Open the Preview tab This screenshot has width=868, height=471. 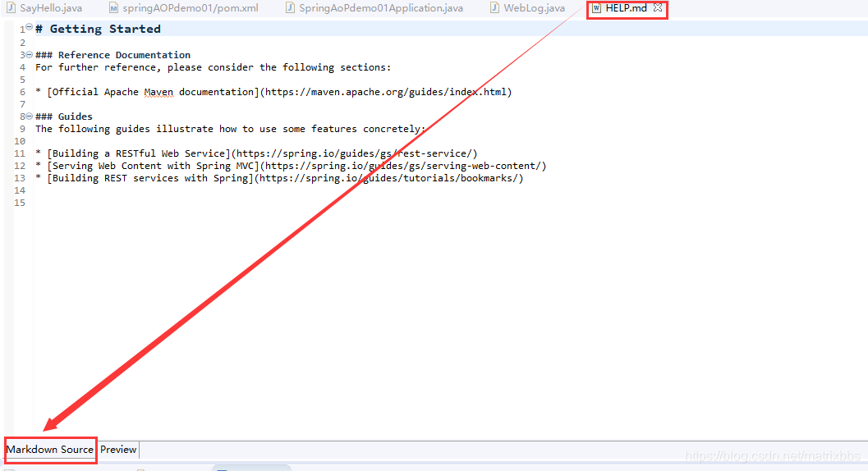point(118,450)
